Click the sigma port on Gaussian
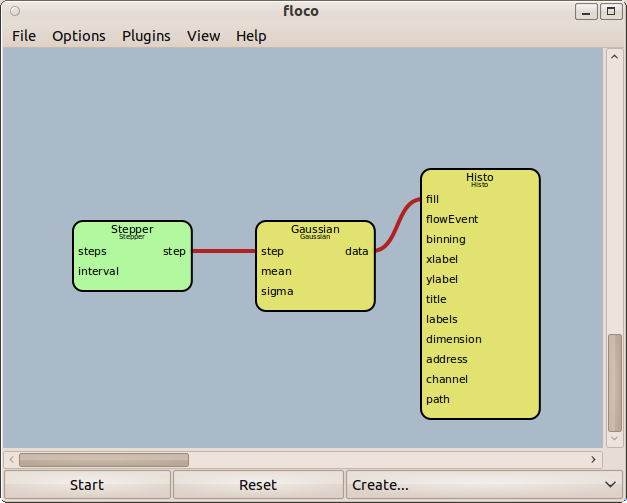This screenshot has width=627, height=503. pos(277,291)
